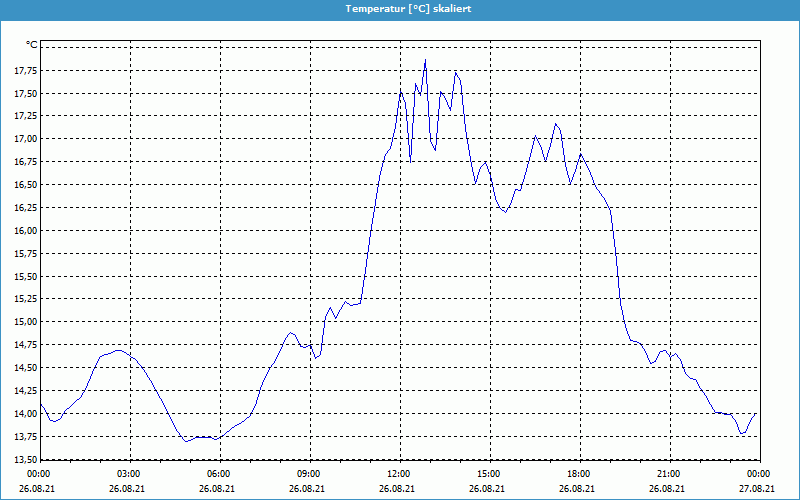Image resolution: width=800 pixels, height=500 pixels.
Task: Select the 12:00 time axis label
Action: 398,474
